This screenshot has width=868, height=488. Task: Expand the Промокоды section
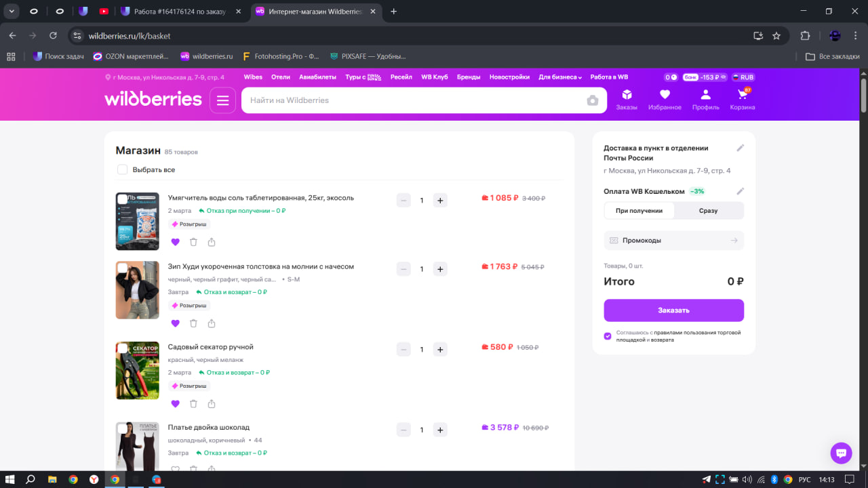tap(674, 241)
